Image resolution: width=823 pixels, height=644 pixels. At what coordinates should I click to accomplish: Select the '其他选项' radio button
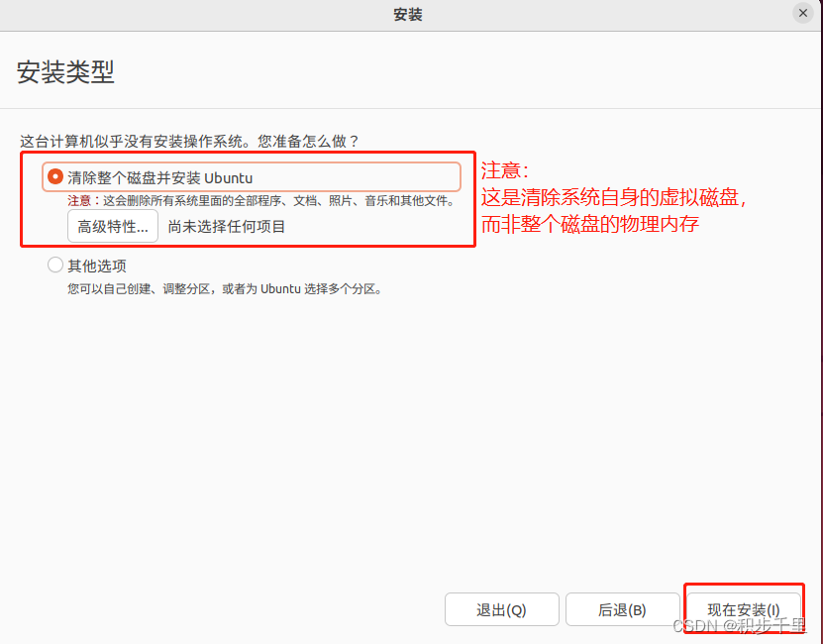[x=55, y=265]
